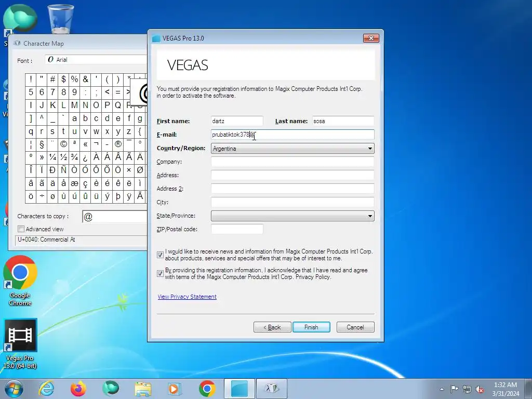Enable Advanced view in Character Map
Viewport: 532px width, 399px height.
pyautogui.click(x=21, y=229)
